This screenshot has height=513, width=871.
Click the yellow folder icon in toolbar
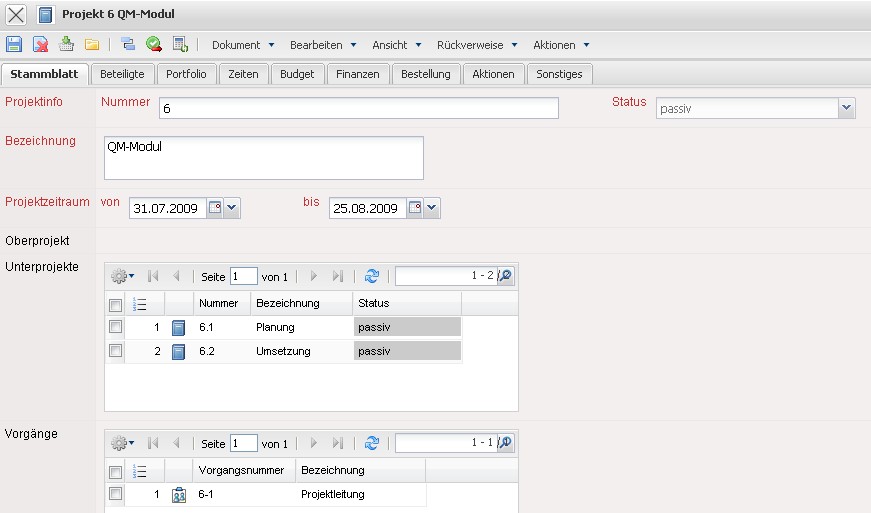92,44
